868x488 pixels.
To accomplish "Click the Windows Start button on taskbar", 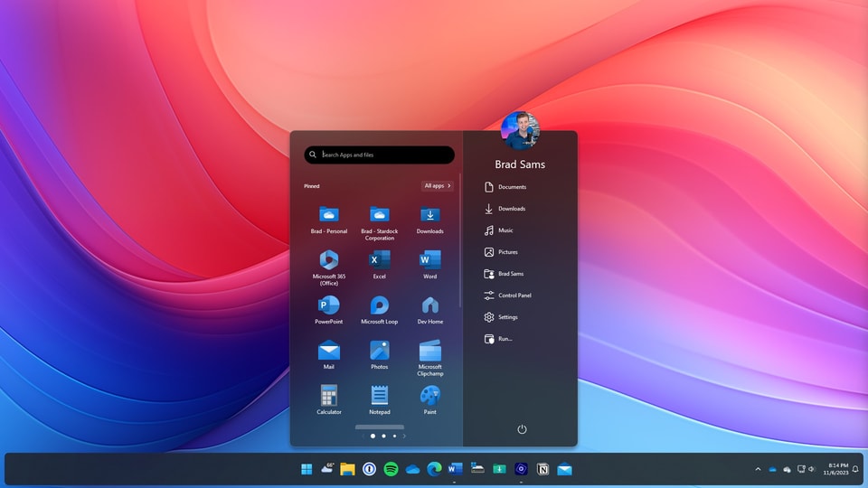I will 307,469.
